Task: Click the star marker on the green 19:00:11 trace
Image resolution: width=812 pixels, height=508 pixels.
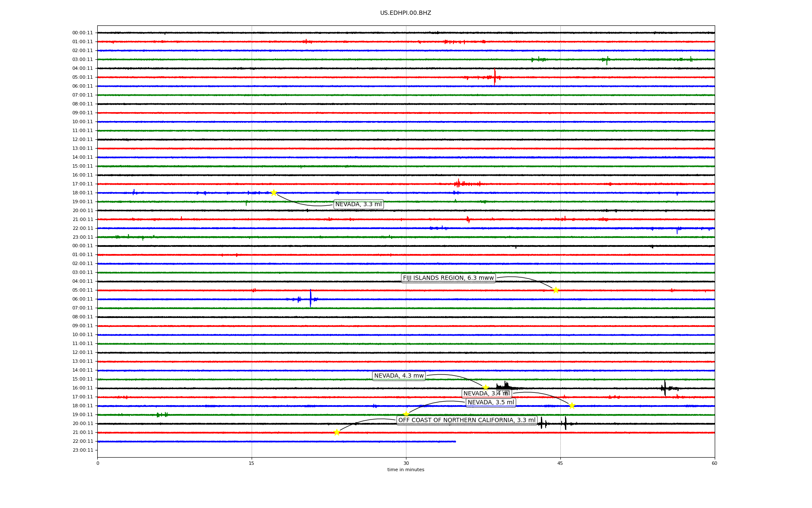Action: point(406,414)
